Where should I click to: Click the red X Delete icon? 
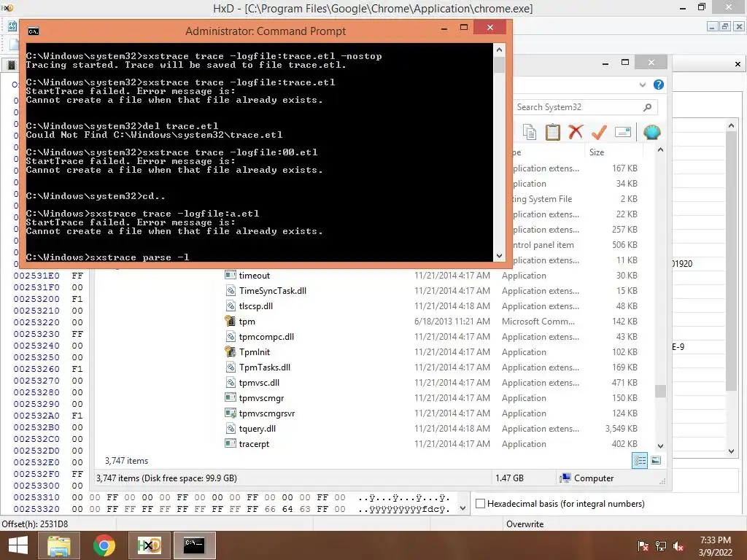(576, 131)
